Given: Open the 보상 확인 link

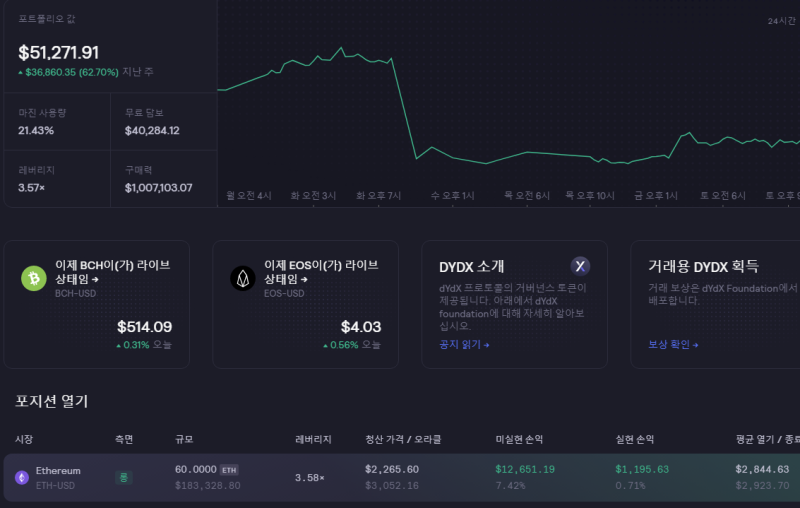Looking at the screenshot, I should tap(673, 345).
